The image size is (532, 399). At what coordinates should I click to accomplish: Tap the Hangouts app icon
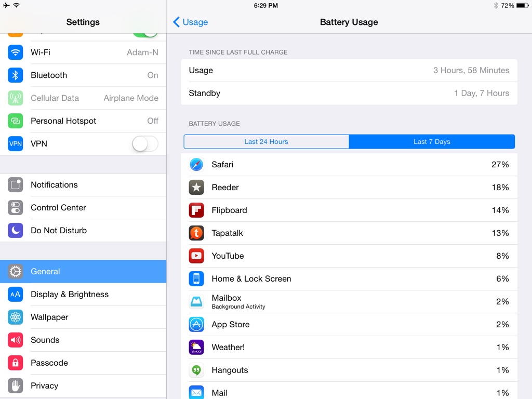[196, 370]
